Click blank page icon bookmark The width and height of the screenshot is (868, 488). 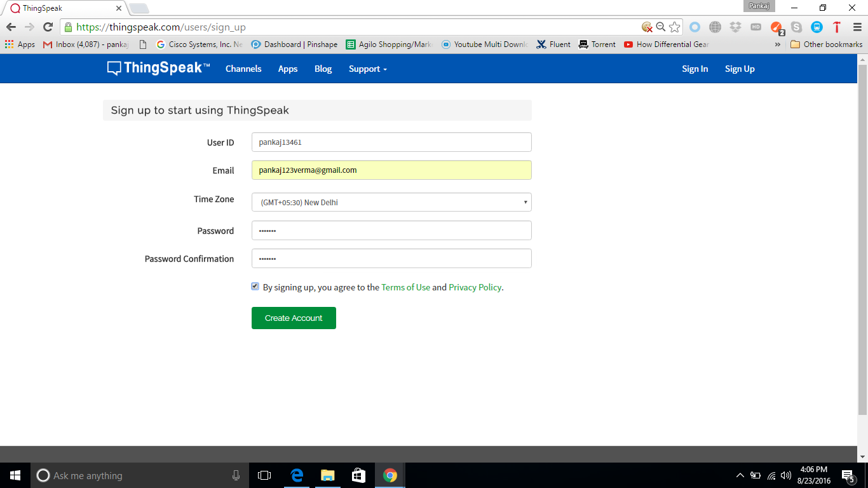[x=142, y=44]
